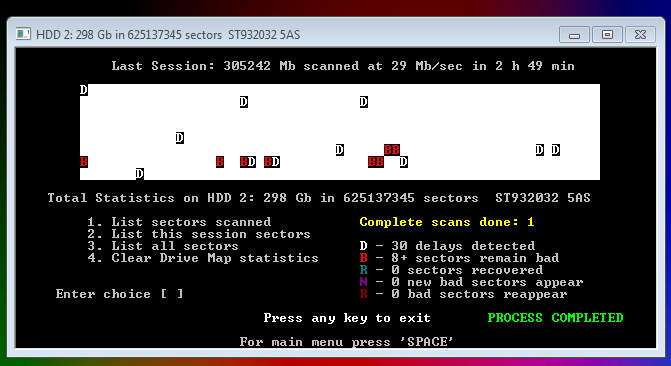Click the Press any key to exit text
The height and width of the screenshot is (366, 671).
[347, 318]
